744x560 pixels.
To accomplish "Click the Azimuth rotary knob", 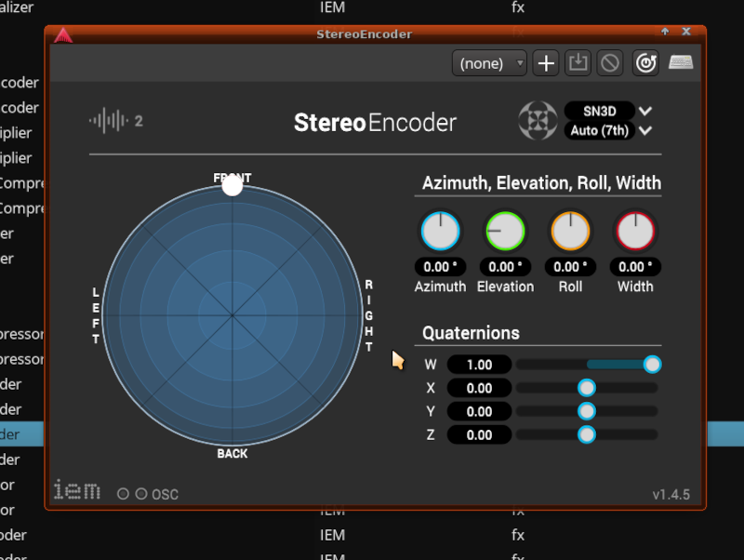I will tap(440, 231).
